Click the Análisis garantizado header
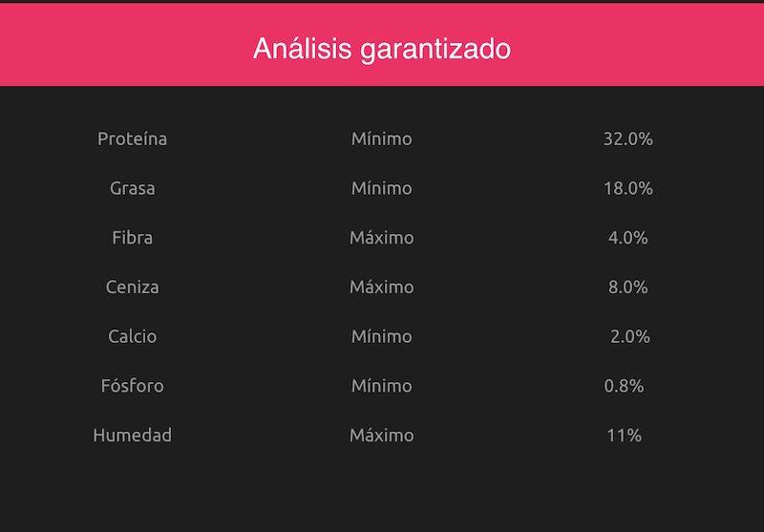This screenshot has width=764, height=532. coord(381,50)
